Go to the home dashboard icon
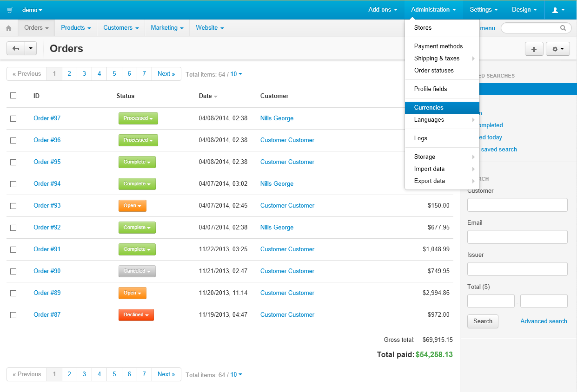577x392 pixels. pyautogui.click(x=8, y=28)
